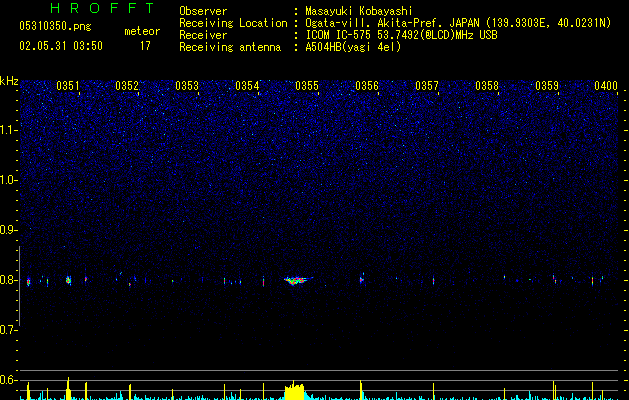Screen dimensions: 629x400
Task: Click the long meteor echo near 0355
Action: point(297,280)
